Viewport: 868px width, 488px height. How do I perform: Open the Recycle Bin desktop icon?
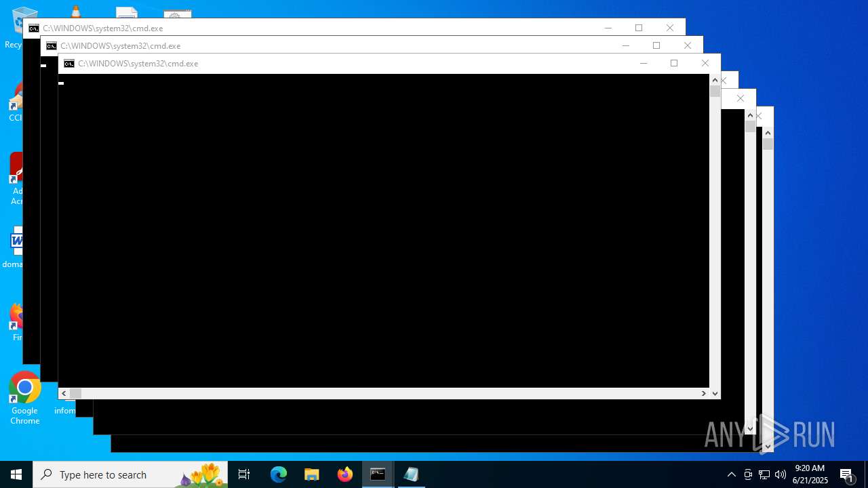15,28
